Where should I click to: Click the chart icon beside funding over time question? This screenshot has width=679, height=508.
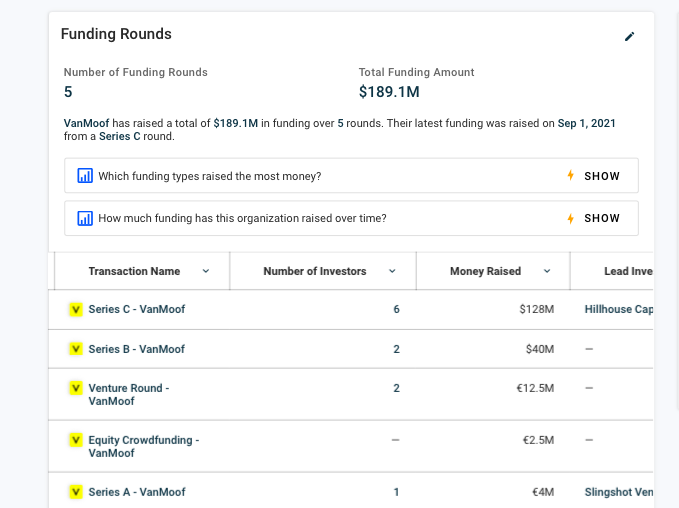pos(85,218)
